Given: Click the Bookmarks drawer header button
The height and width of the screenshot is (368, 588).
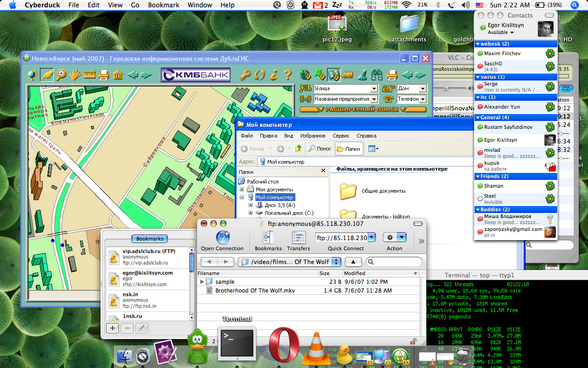Looking at the screenshot, I should tap(150, 239).
